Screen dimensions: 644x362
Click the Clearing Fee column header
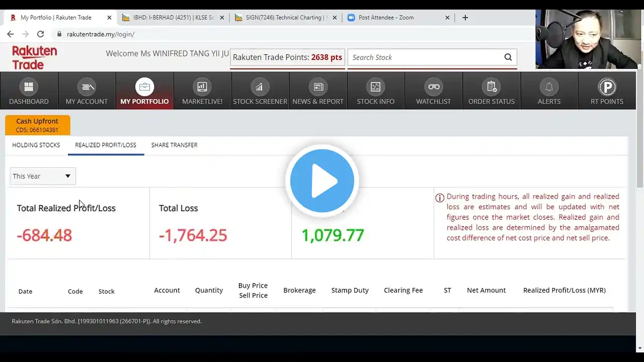coord(404,290)
